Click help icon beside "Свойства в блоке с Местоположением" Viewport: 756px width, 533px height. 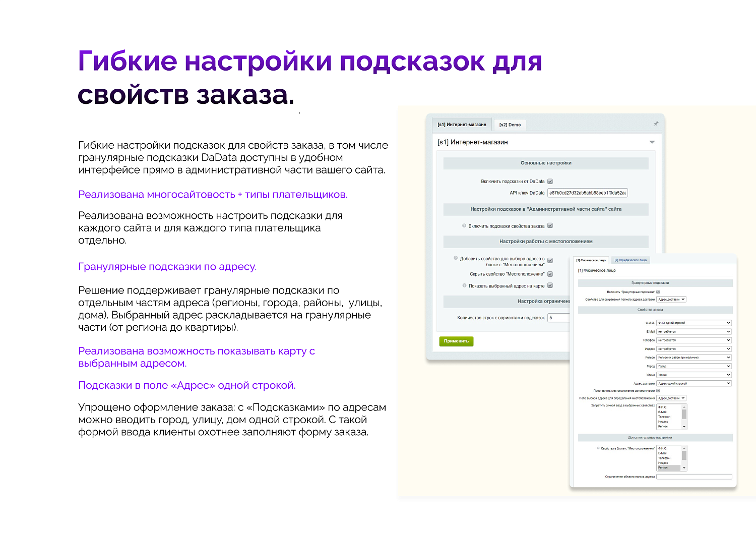[598, 447]
